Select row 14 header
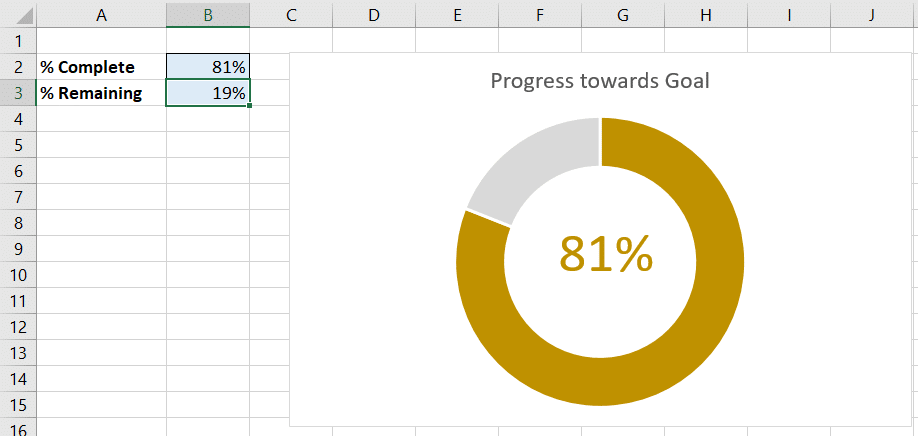 click(18, 379)
